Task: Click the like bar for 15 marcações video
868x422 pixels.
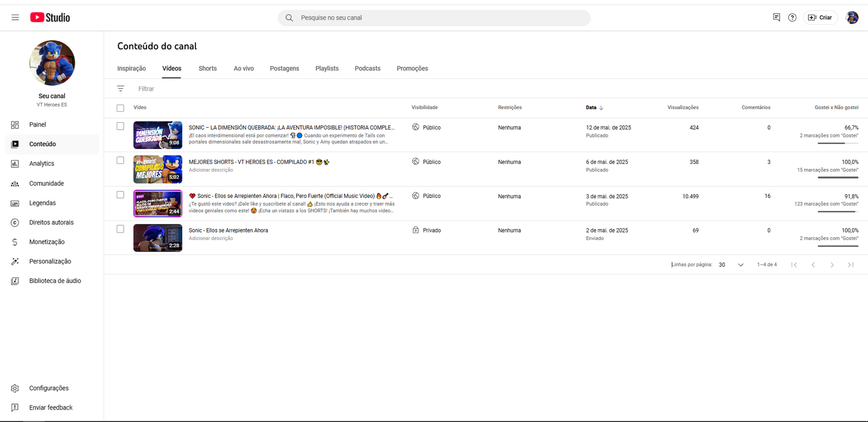Action: tap(838, 177)
